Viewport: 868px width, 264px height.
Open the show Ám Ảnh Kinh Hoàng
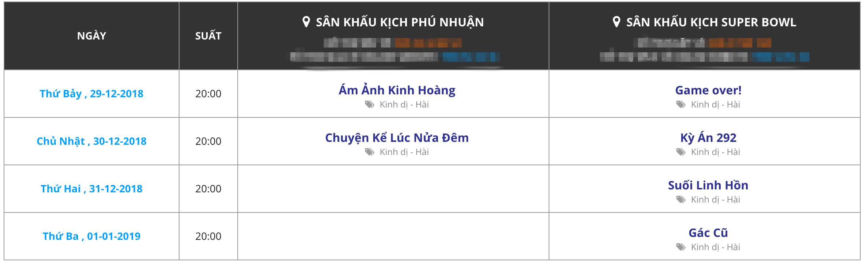[397, 90]
